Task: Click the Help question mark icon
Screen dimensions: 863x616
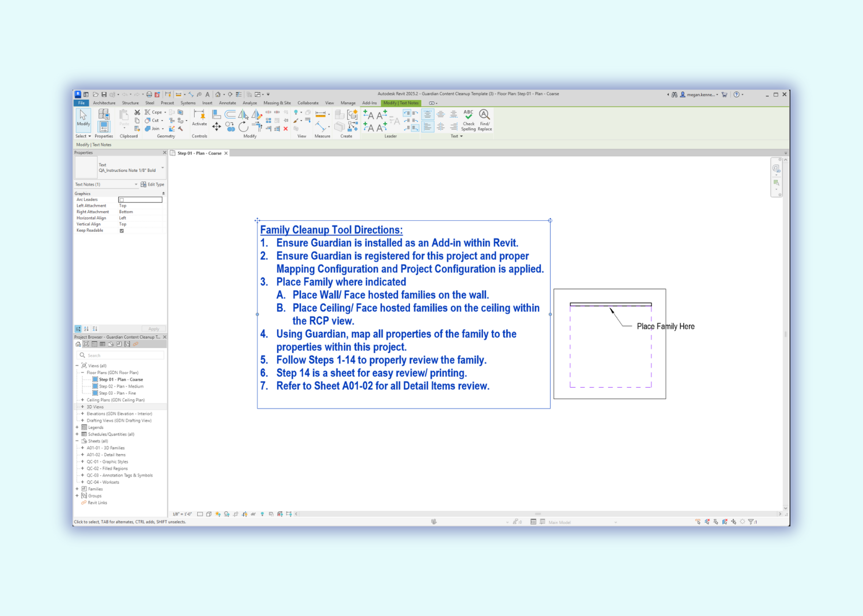Action: pos(736,94)
